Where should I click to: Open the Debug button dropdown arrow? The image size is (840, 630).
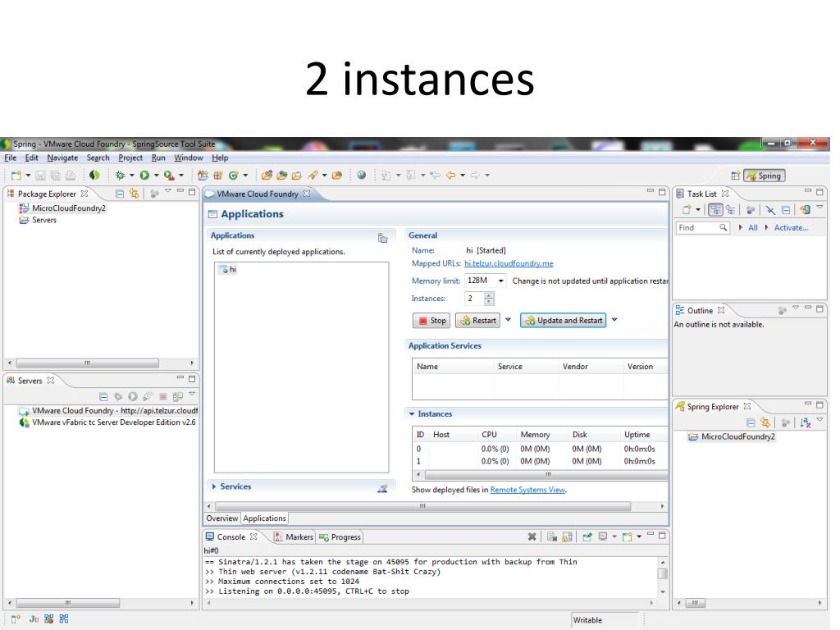click(132, 176)
